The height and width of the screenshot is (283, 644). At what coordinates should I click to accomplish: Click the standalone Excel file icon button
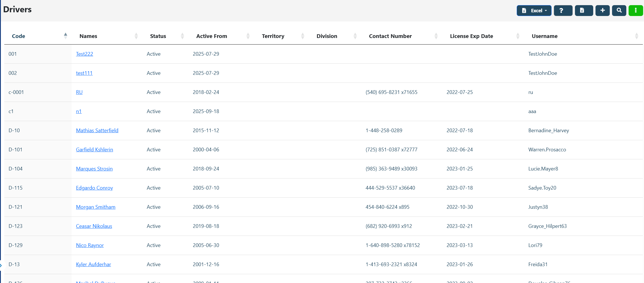tap(584, 11)
